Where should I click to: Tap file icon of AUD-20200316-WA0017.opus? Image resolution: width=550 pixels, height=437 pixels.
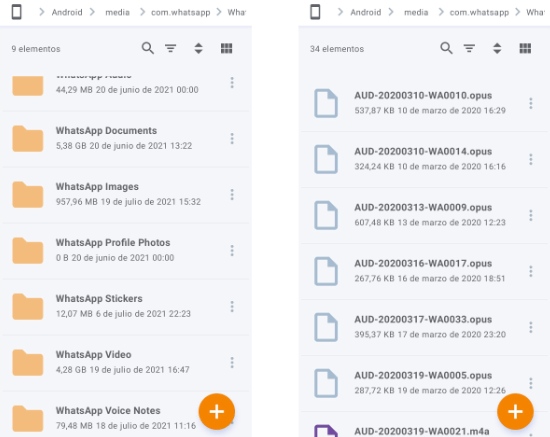326,271
